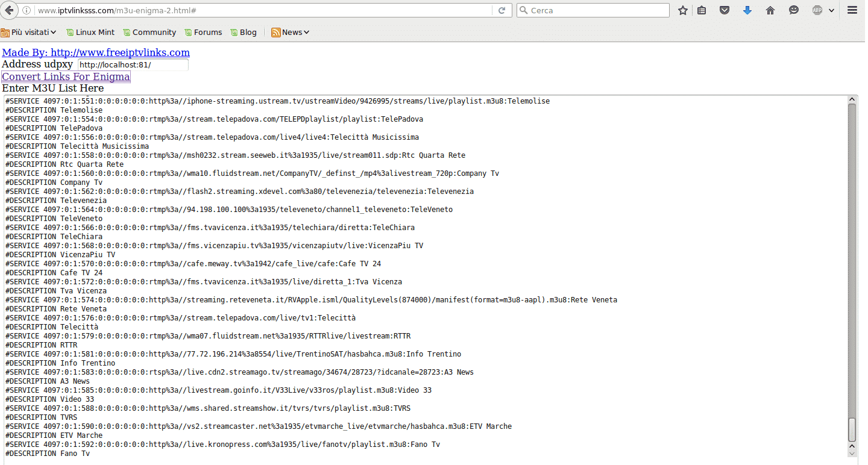Image resolution: width=868 pixels, height=465 pixels.
Task: Open the Più visitati bookmarks folder
Action: (x=29, y=33)
